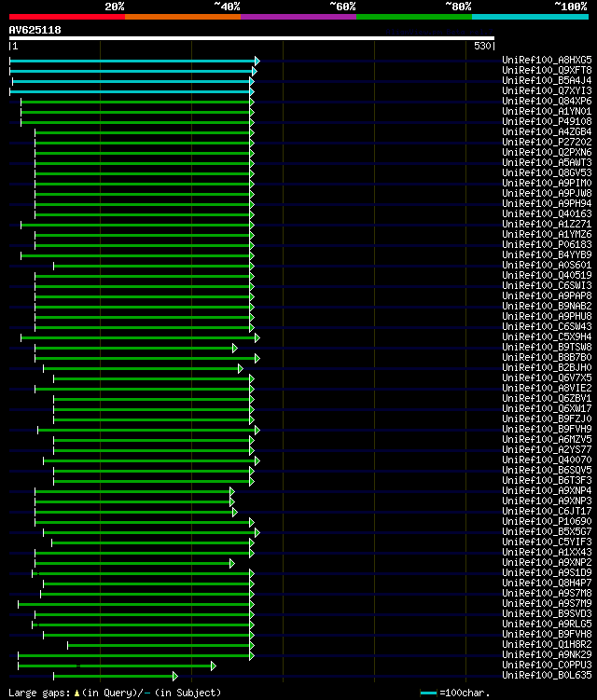The width and height of the screenshot is (597, 700).
Task: Click the UniRef100_B8B7B0 label
Action: tap(547, 358)
